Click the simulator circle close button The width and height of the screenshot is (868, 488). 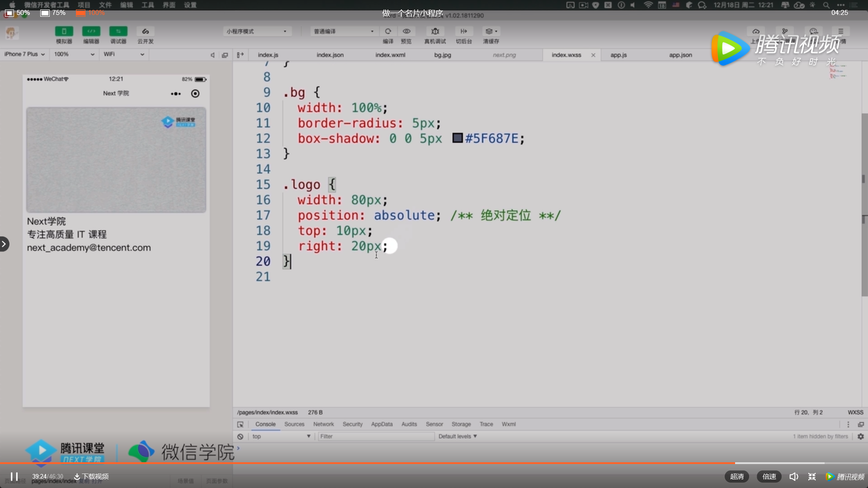tap(195, 94)
